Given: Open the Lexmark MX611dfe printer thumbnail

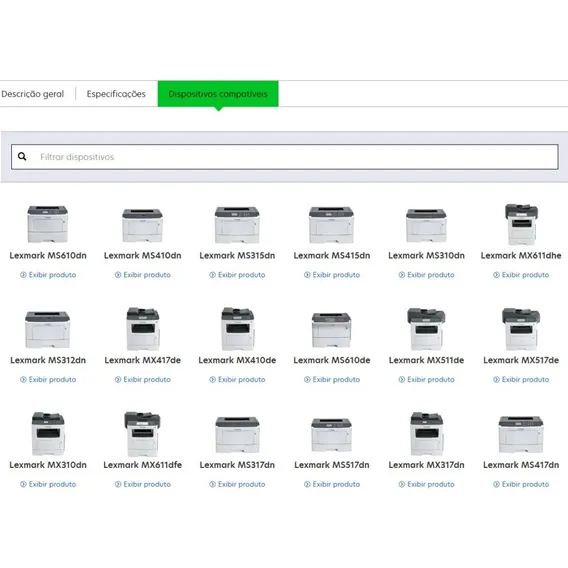Looking at the screenshot, I should click(x=142, y=434).
